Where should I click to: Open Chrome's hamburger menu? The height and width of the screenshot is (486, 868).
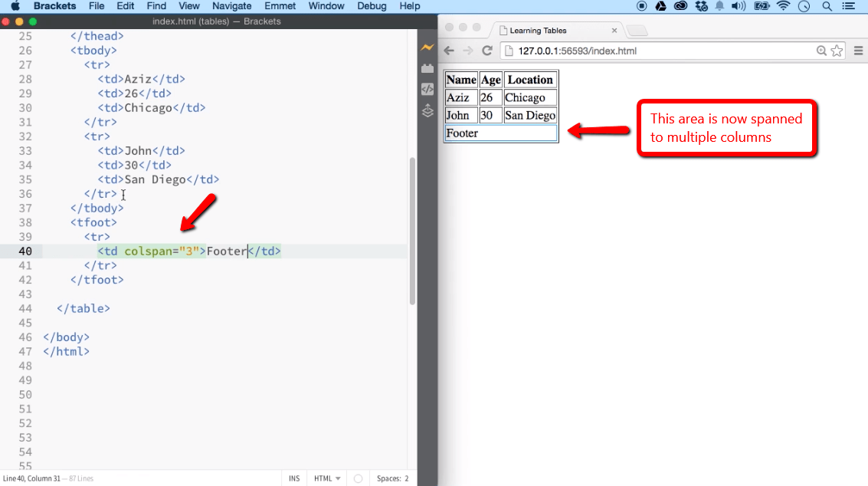coord(859,51)
